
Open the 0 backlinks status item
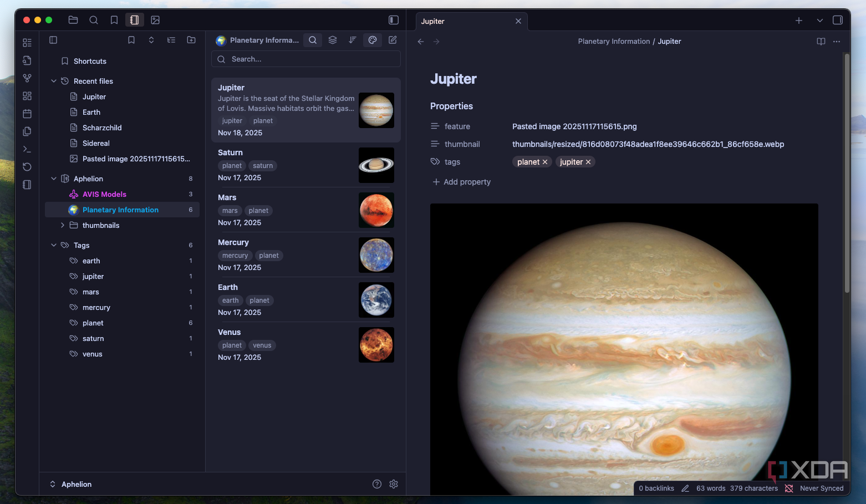656,488
